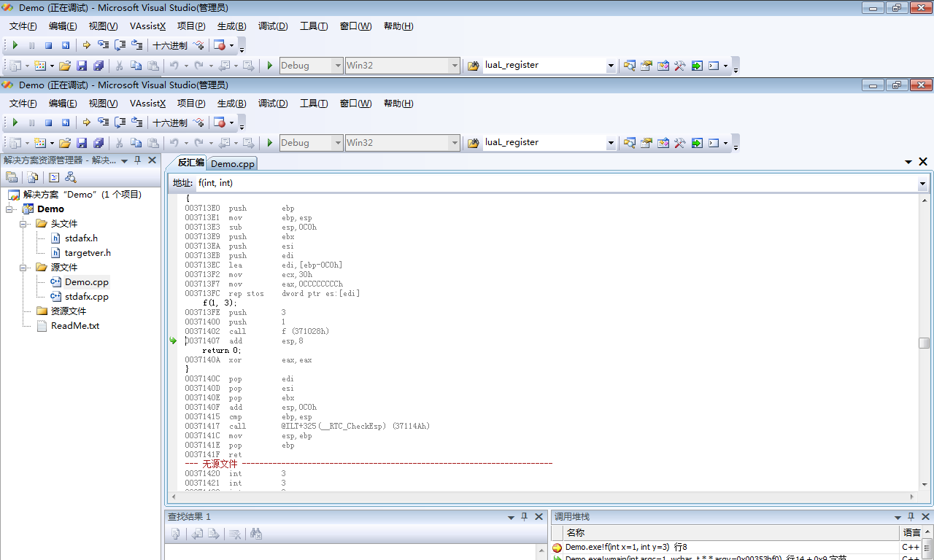Open the 地址 combo box dropdown arrow
Image resolution: width=934 pixels, height=560 pixels.
(x=922, y=184)
